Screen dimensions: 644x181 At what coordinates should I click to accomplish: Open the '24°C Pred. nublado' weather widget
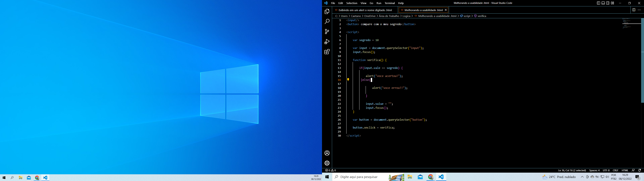click(558, 177)
